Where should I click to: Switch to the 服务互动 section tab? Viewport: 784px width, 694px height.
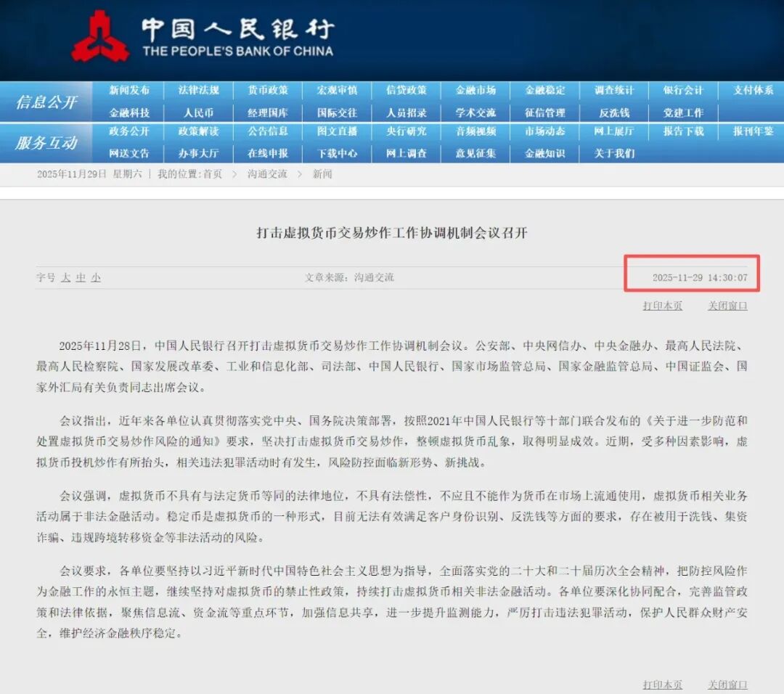tap(46, 143)
